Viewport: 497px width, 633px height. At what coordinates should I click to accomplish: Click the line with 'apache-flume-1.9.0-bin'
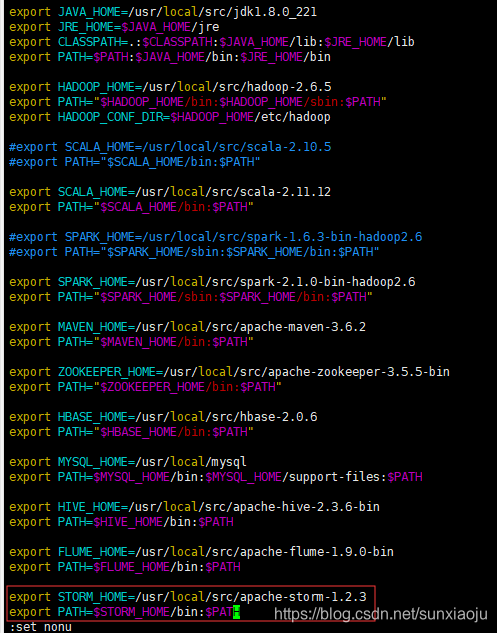[201, 552]
